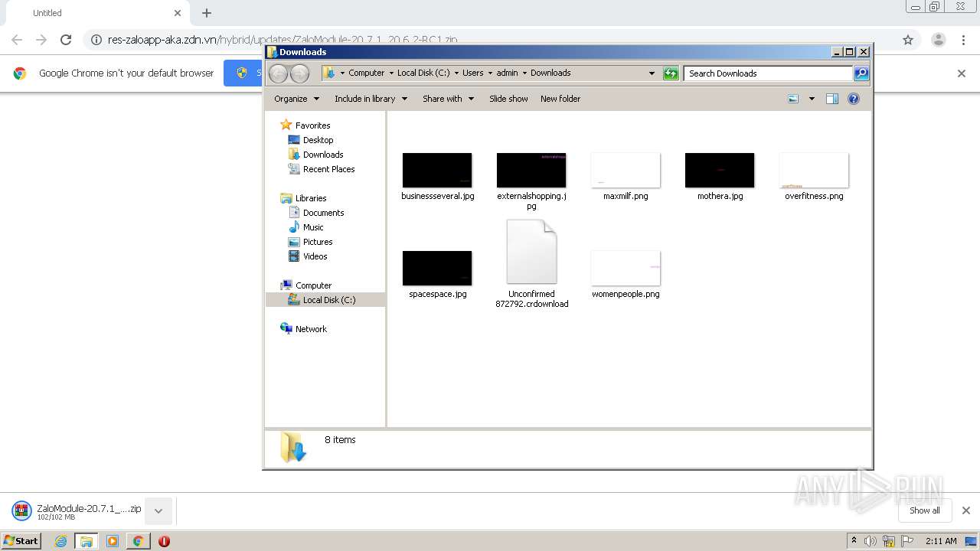The image size is (980, 551).
Task: Click admin in the address breadcrumb
Action: click(x=507, y=73)
